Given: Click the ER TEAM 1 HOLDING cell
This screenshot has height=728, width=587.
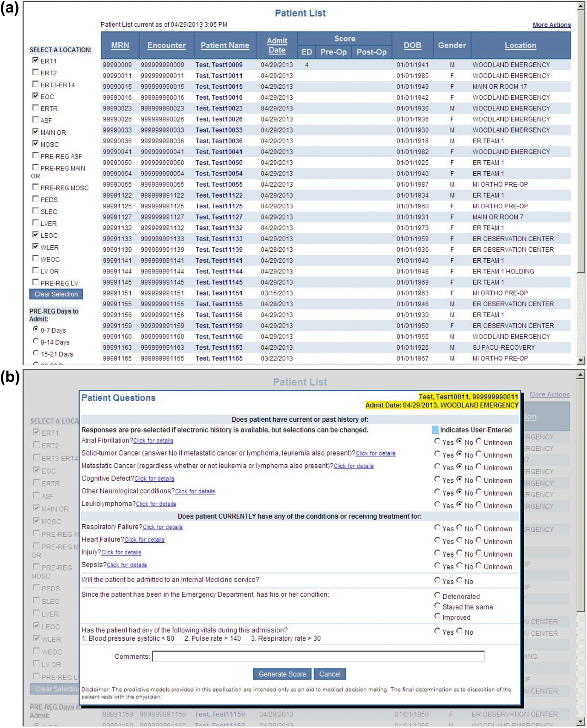Looking at the screenshot, I should click(503, 272).
